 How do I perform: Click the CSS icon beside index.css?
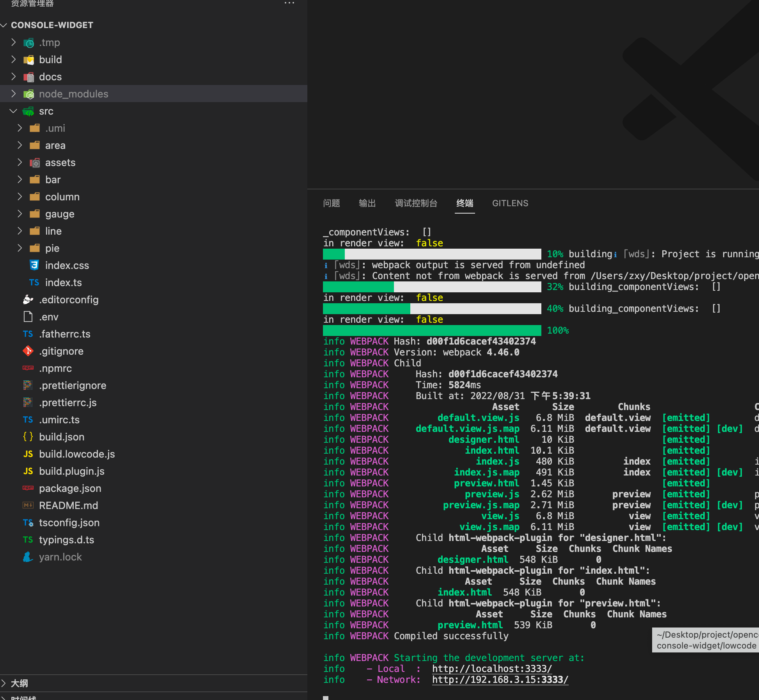pyautogui.click(x=34, y=265)
